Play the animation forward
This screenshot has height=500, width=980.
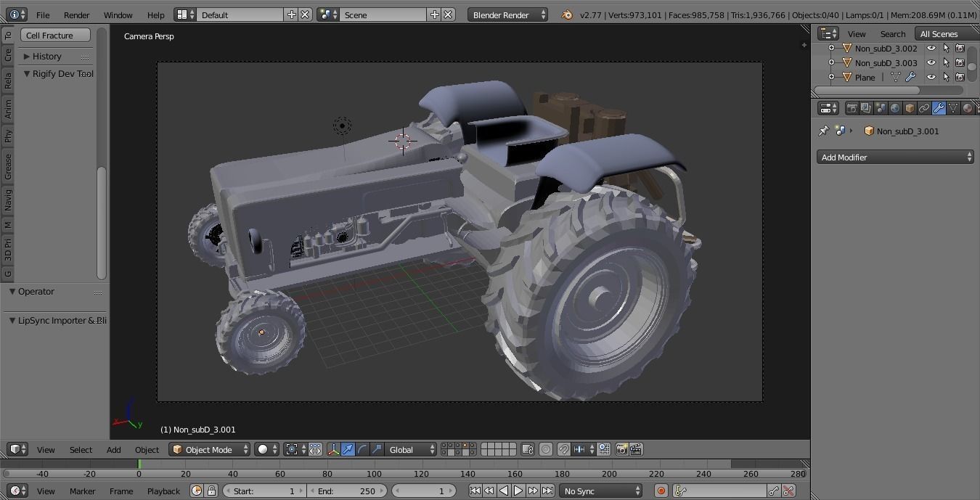[518, 491]
